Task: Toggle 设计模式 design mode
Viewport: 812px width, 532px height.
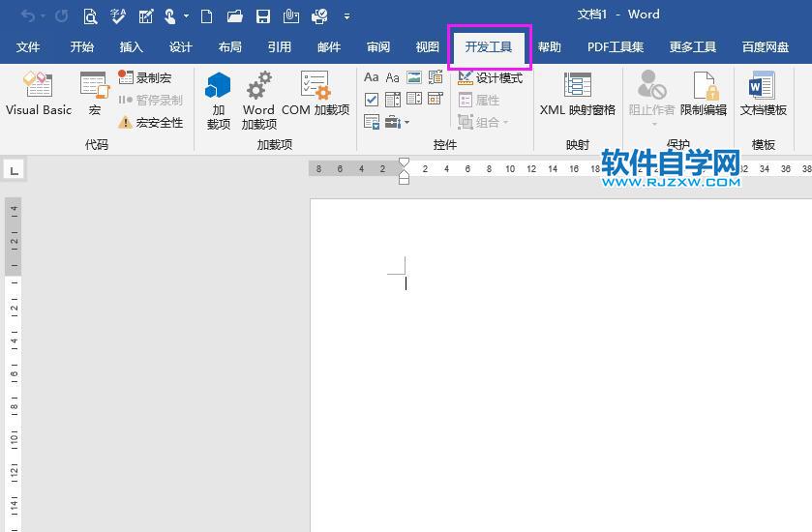Action: tap(491, 78)
